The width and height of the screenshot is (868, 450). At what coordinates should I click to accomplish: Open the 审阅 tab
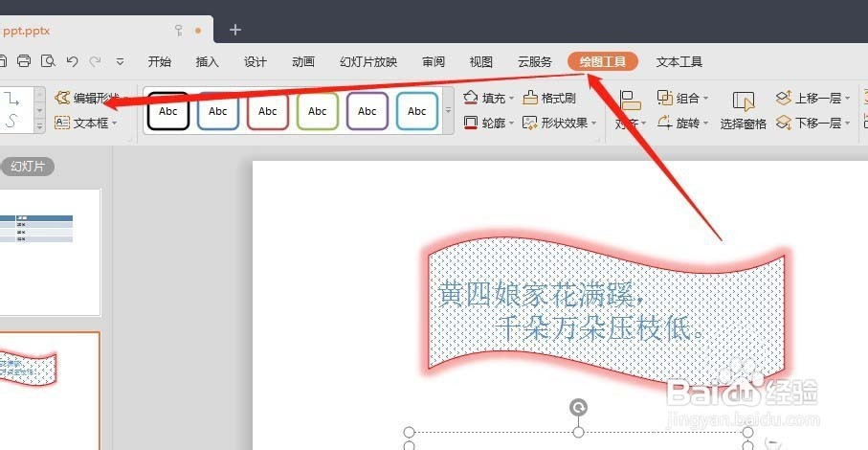point(434,61)
